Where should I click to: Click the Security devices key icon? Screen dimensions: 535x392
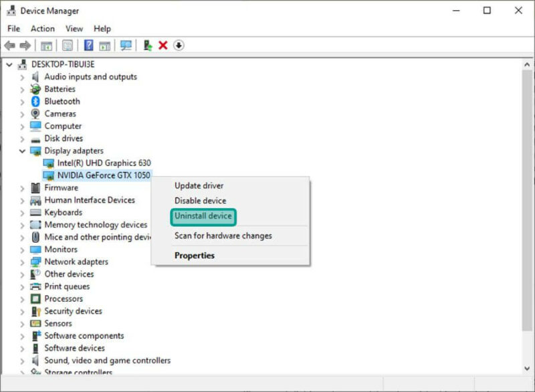click(x=35, y=311)
